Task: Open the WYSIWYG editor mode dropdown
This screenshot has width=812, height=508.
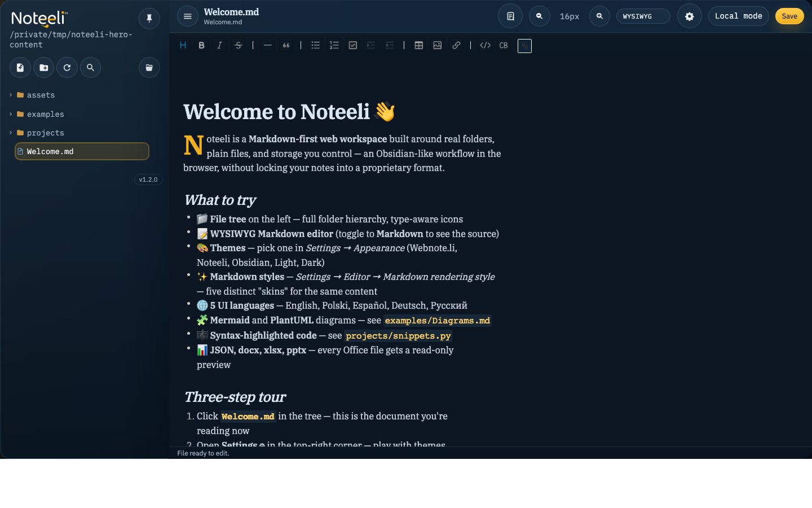Action: [643, 16]
